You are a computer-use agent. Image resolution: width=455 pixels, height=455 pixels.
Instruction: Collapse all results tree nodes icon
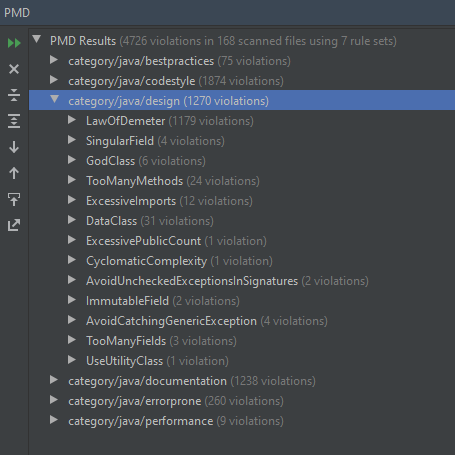pyautogui.click(x=14, y=95)
